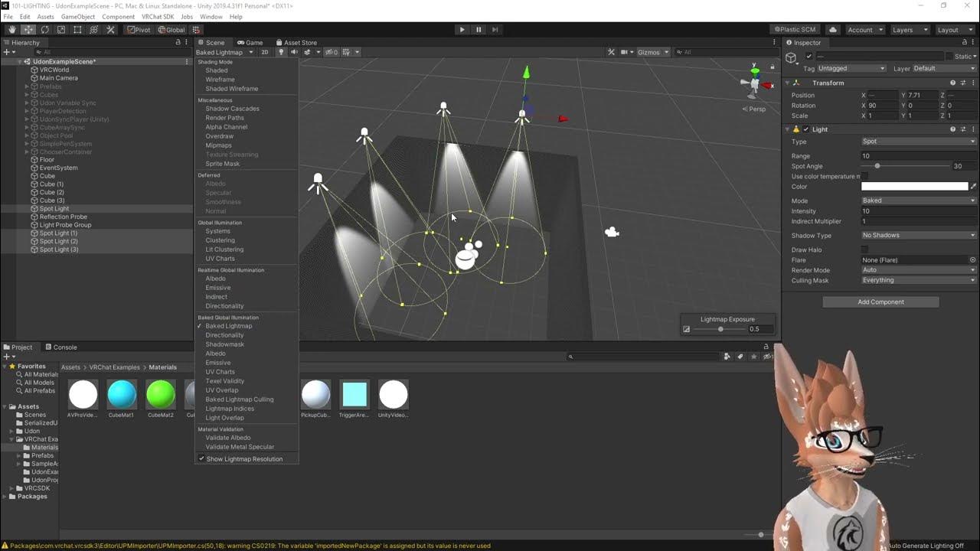Screen dimensions: 980x551
Task: Pick color with eyedropper icon
Action: 973,187
